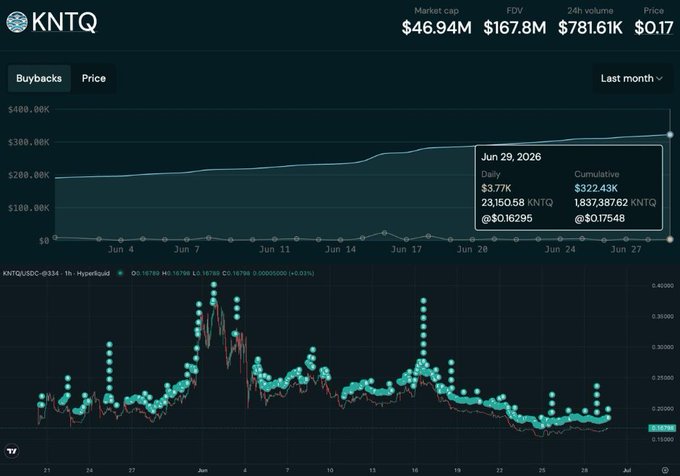The image size is (680, 476).
Task: Click the 24h volume label
Action: (x=590, y=11)
